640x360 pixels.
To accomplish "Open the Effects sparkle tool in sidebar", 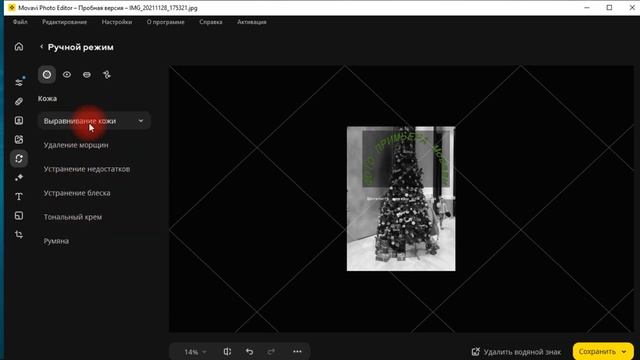I will [x=19, y=178].
